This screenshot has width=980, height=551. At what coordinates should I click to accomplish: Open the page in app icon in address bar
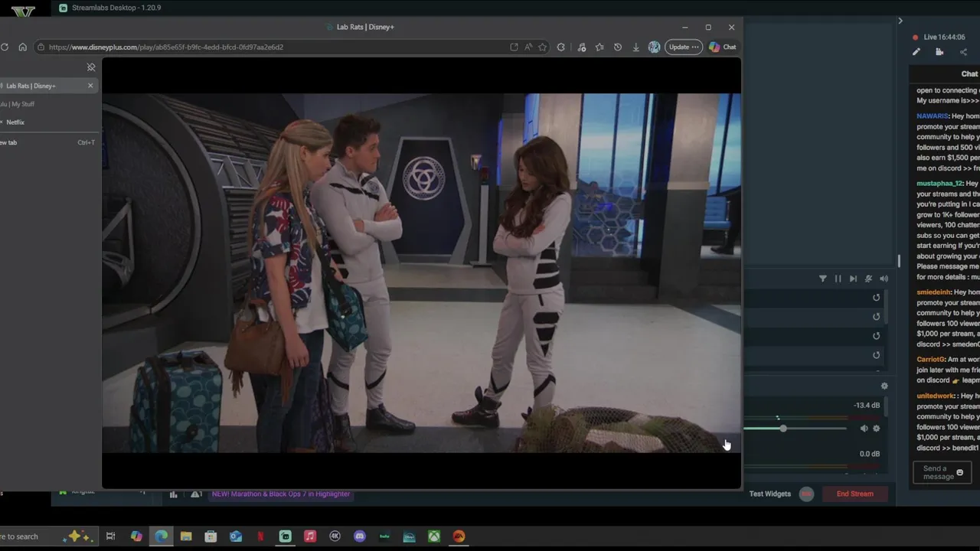click(514, 47)
